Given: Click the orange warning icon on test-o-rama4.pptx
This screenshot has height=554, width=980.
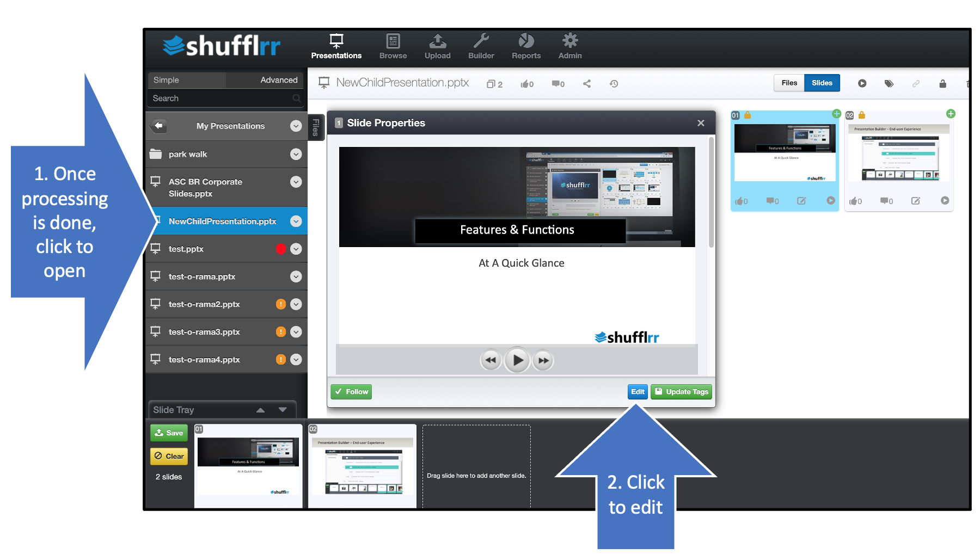Looking at the screenshot, I should (281, 360).
